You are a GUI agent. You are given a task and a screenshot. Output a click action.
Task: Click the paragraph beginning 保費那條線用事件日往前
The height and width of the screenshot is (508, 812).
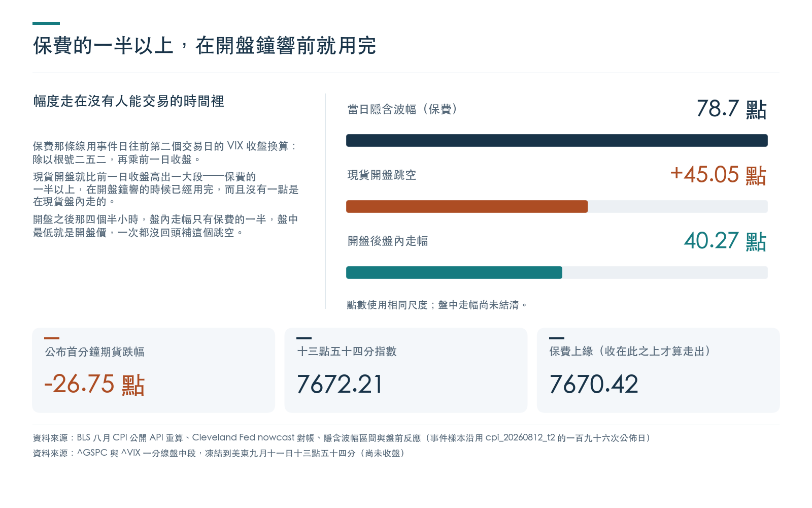tap(165, 153)
